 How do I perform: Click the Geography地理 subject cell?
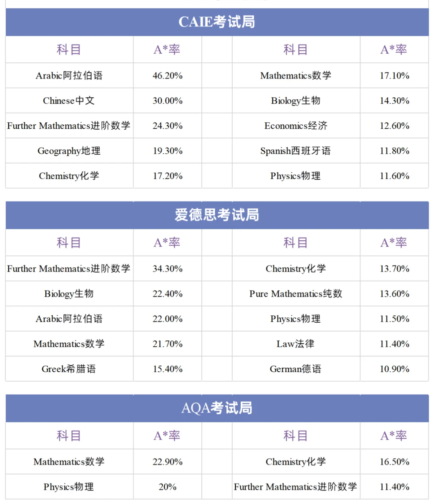tap(69, 151)
